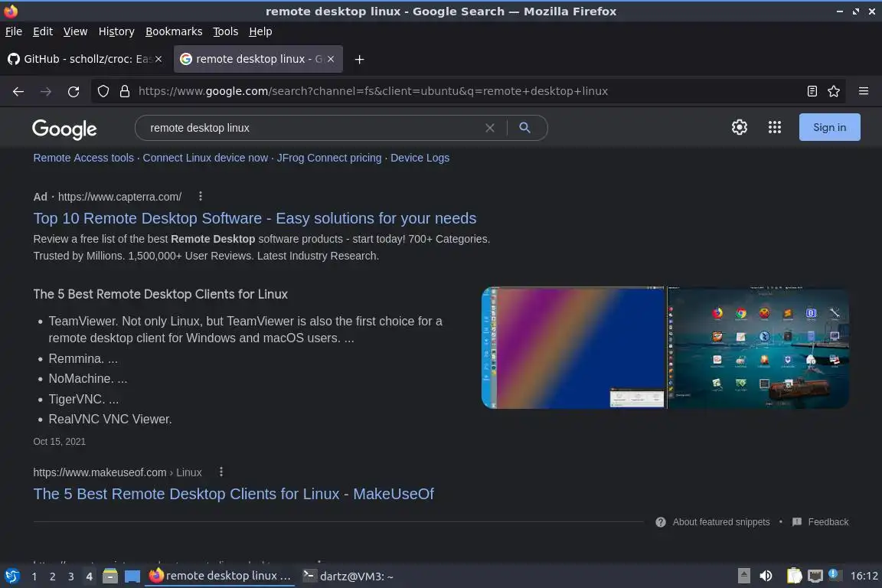Click the display monitor tray icon
Screen dimensions: 882x588
[x=815, y=577]
